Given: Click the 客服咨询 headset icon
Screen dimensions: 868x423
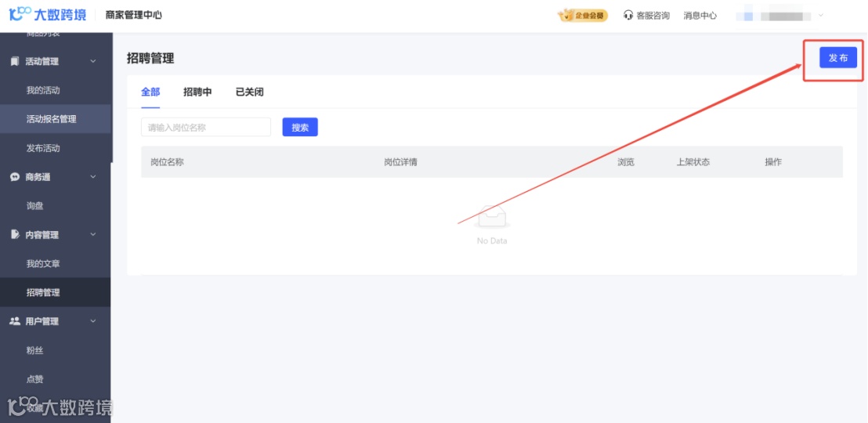Looking at the screenshot, I should click(627, 16).
